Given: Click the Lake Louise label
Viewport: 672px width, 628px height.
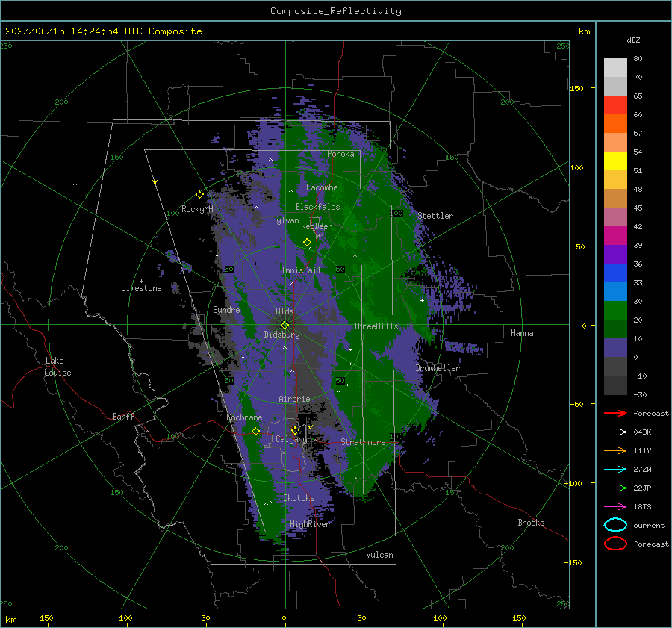Looking at the screenshot, I should (x=57, y=367).
